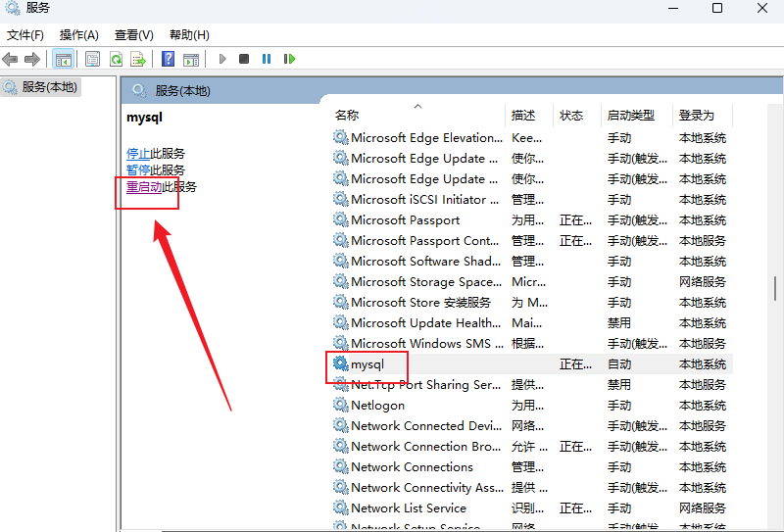Select the mysql service row
The height and width of the screenshot is (532, 784).
pyautogui.click(x=532, y=364)
